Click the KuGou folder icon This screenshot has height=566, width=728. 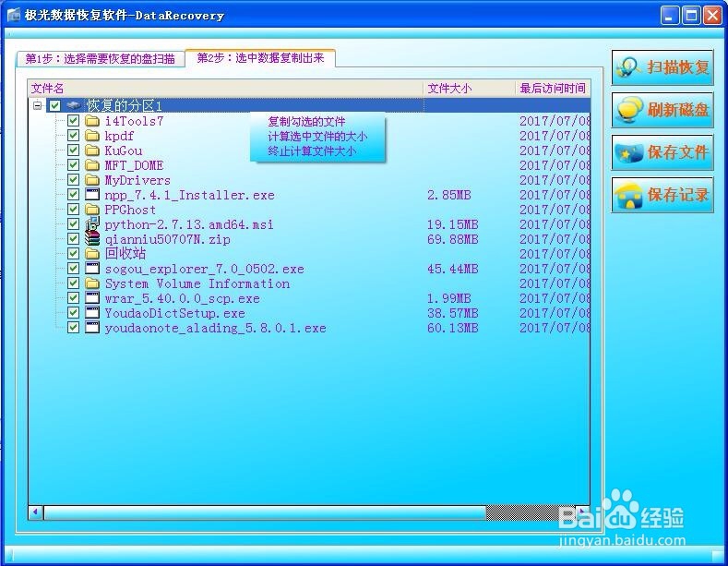click(92, 151)
